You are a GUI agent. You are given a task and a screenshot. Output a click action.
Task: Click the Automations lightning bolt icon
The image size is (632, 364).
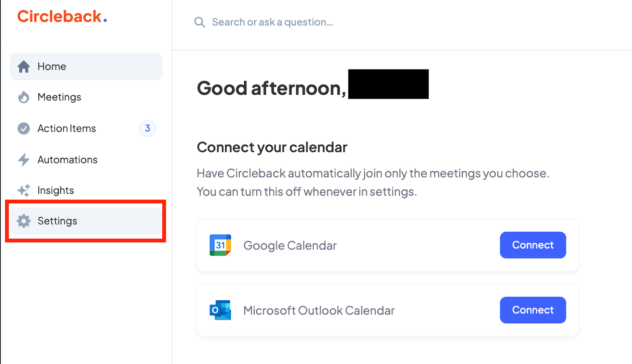click(24, 159)
